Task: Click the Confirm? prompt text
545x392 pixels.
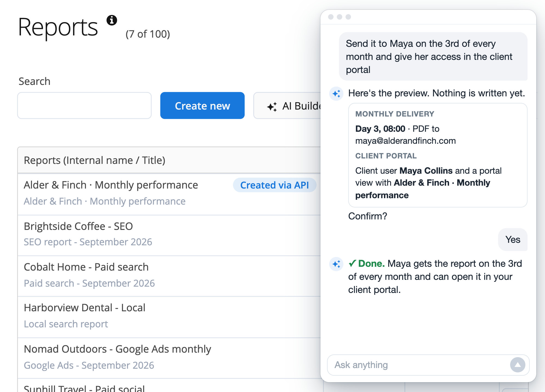Action: click(368, 216)
